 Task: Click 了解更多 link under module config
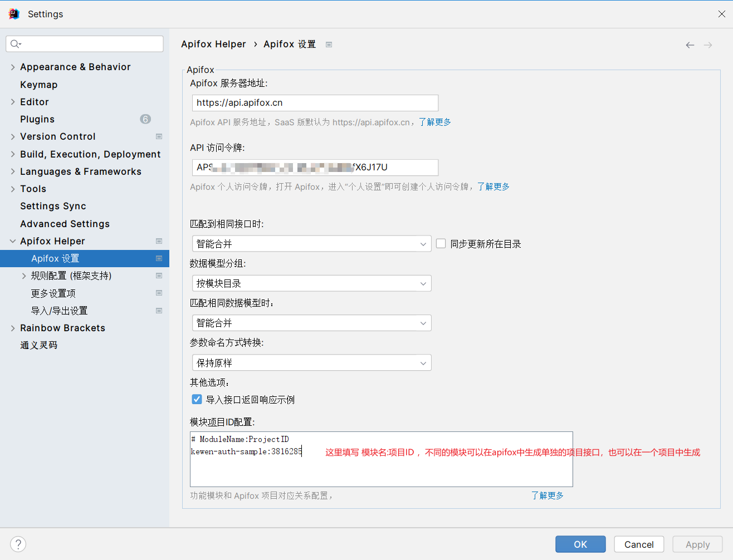coord(548,495)
